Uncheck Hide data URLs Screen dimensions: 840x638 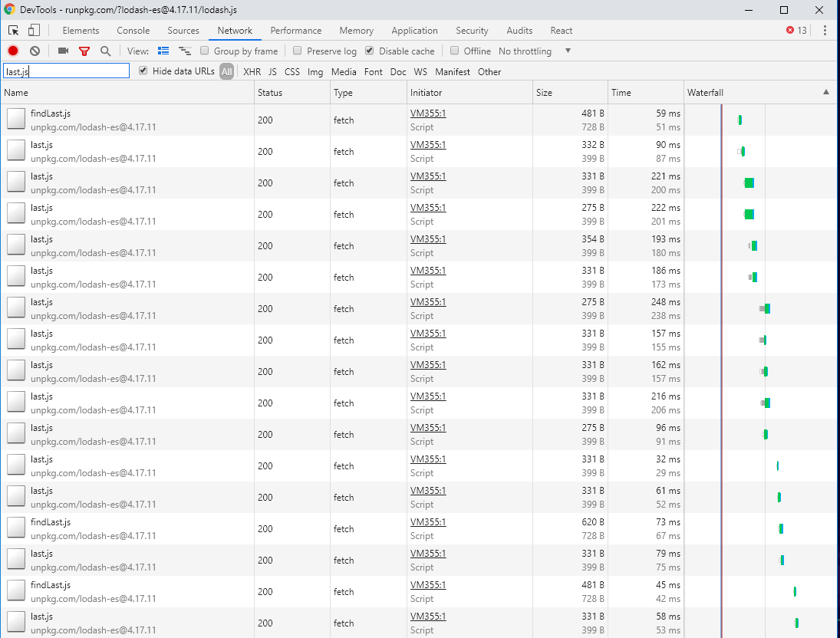pos(143,71)
